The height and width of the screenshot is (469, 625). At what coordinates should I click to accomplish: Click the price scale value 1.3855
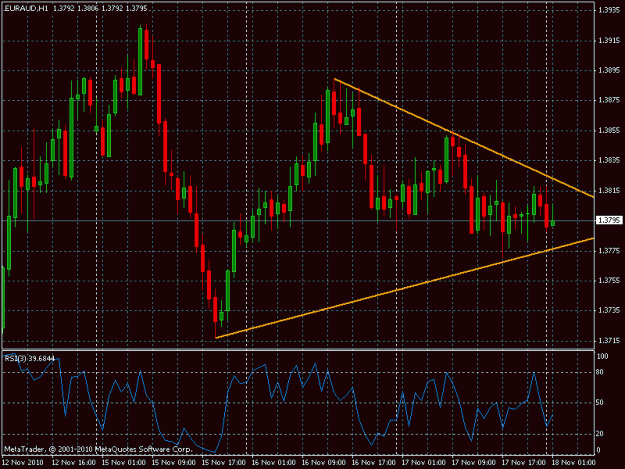(x=609, y=130)
